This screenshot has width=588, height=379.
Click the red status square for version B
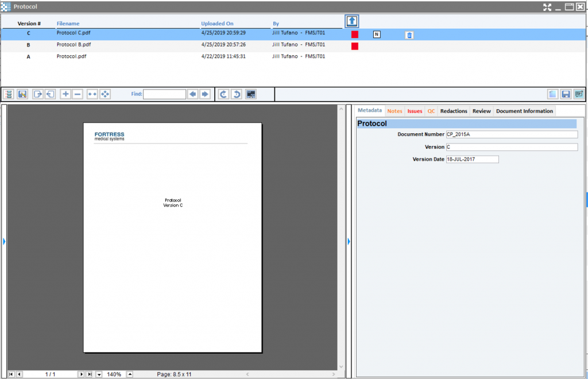tap(355, 46)
